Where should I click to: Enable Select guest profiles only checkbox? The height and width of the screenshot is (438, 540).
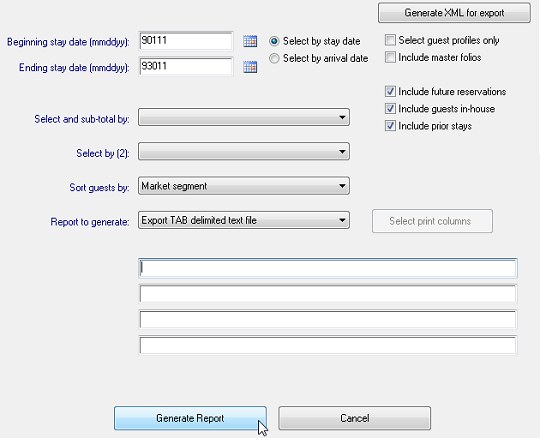(x=390, y=40)
